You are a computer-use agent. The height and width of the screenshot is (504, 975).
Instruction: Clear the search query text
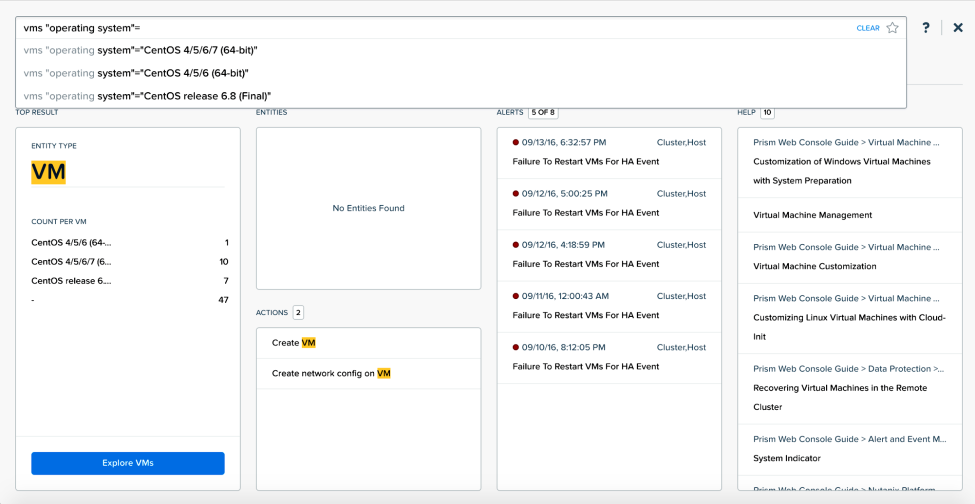(868, 28)
